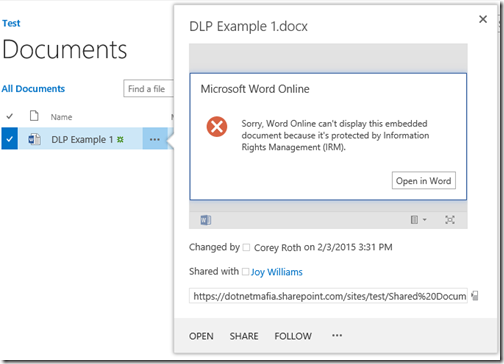Click FOLLOW in the callout footer
The height and width of the screenshot is (364, 504).
click(293, 336)
